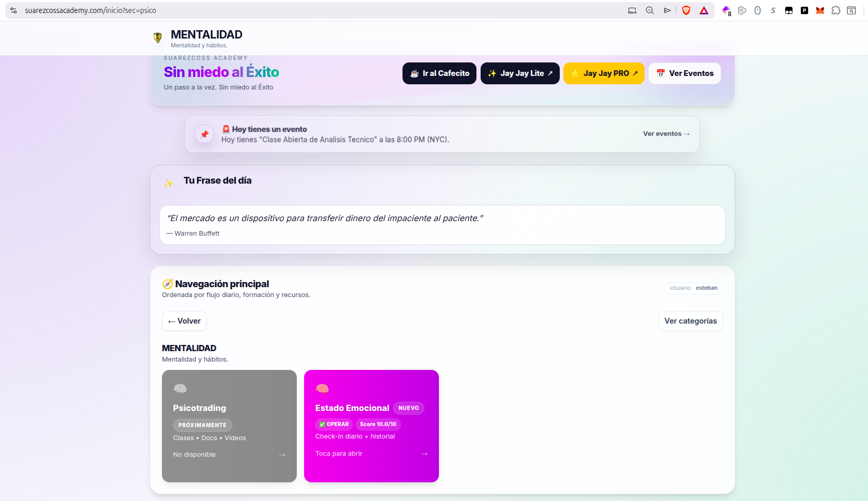Click the Suarezcoss Academy shield logo
The height and width of the screenshot is (501, 868).
(x=158, y=38)
